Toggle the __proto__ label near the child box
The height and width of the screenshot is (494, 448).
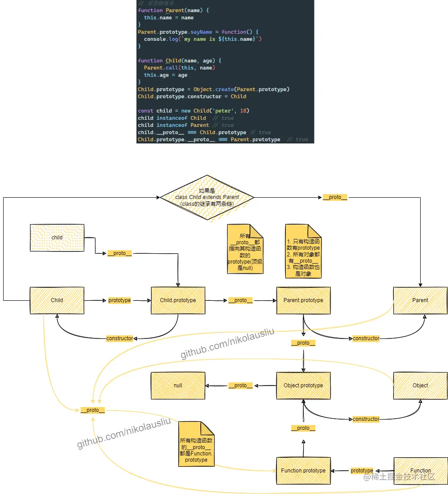(x=119, y=253)
